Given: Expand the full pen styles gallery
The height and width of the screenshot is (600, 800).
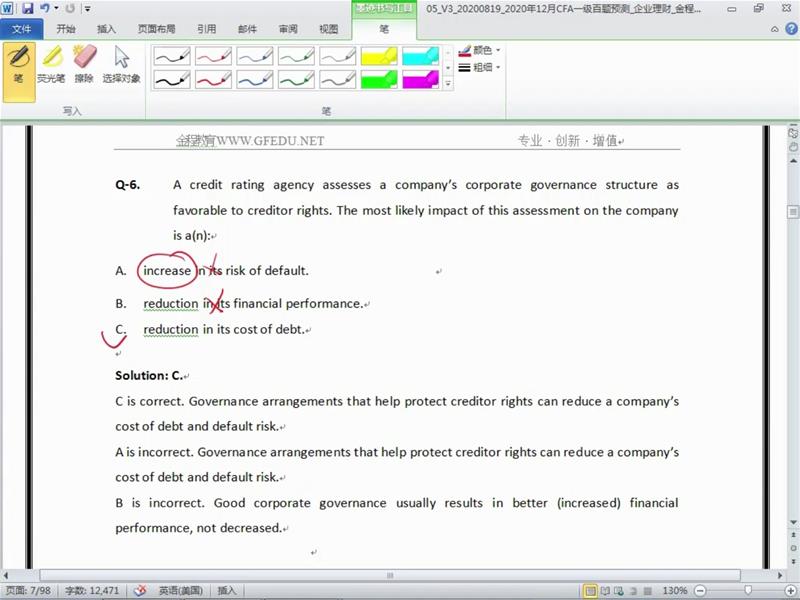Looking at the screenshot, I should click(448, 83).
